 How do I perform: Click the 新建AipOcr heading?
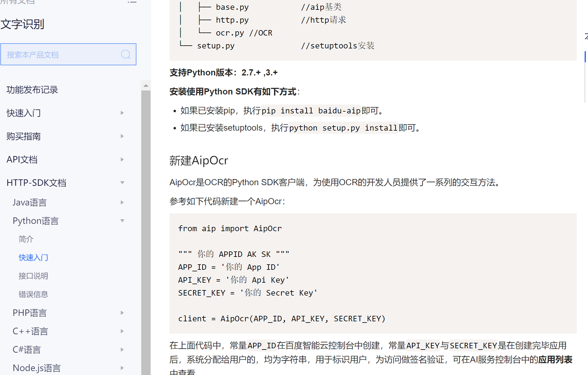pos(199,161)
